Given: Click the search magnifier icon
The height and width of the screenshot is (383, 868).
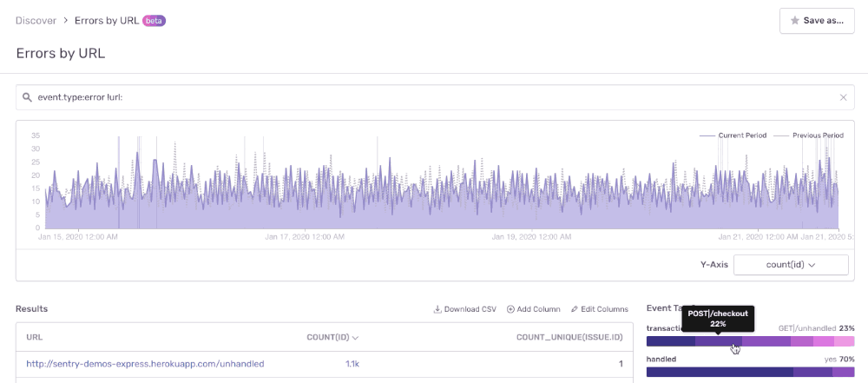Looking at the screenshot, I should (28, 98).
